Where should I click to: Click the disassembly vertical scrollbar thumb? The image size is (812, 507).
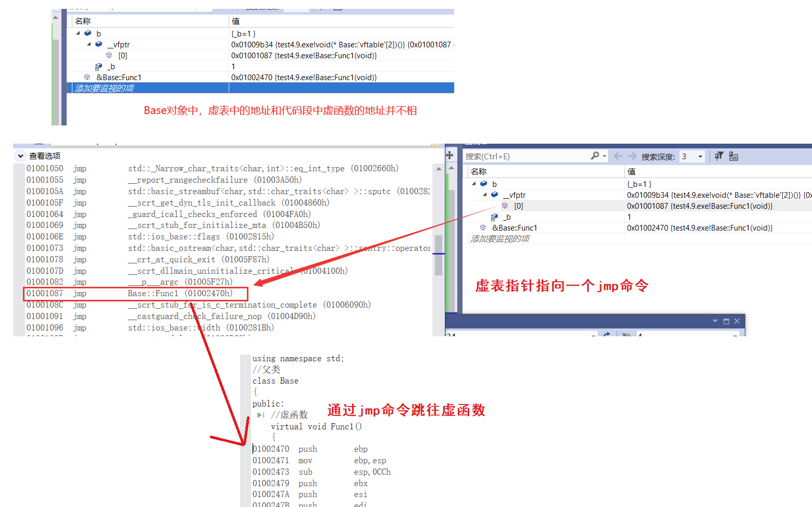[x=439, y=255]
